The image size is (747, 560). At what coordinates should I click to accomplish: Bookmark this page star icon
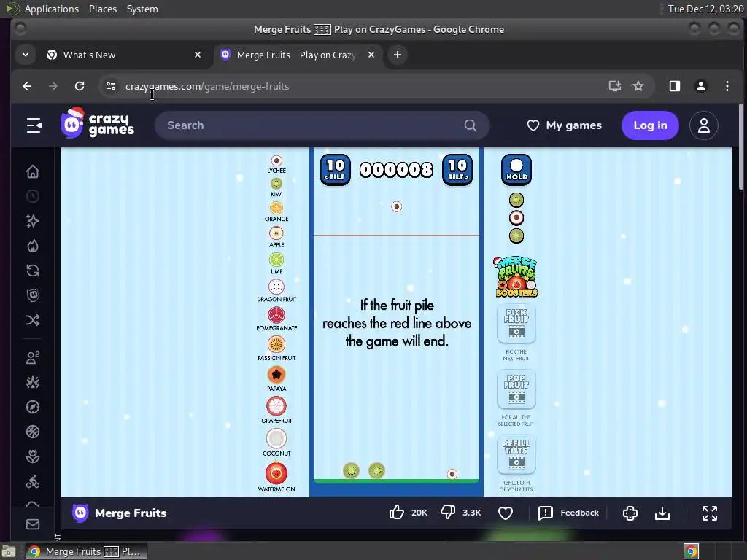638,86
